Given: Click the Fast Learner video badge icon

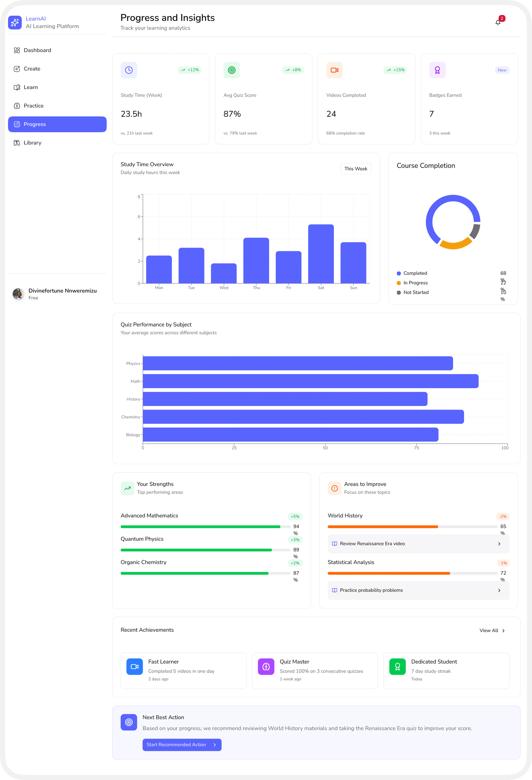Looking at the screenshot, I should pyautogui.click(x=135, y=667).
